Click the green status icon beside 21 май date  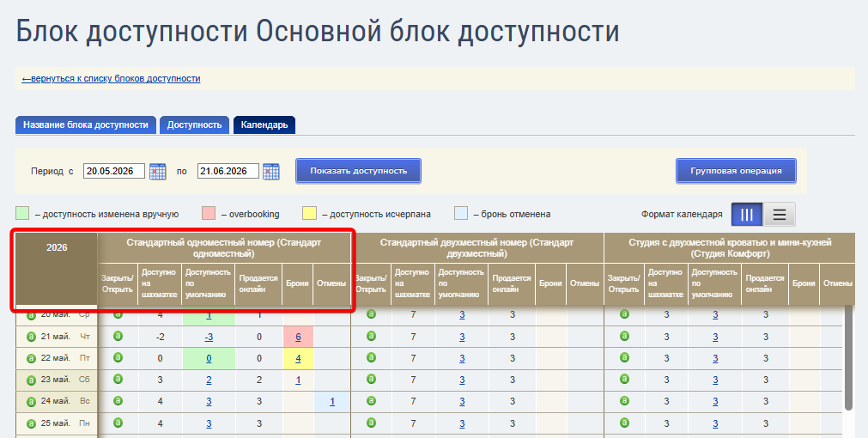tap(31, 337)
